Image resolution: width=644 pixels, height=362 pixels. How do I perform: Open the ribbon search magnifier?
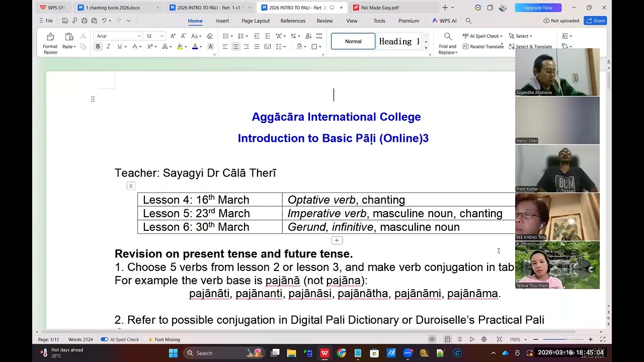tap(468, 21)
